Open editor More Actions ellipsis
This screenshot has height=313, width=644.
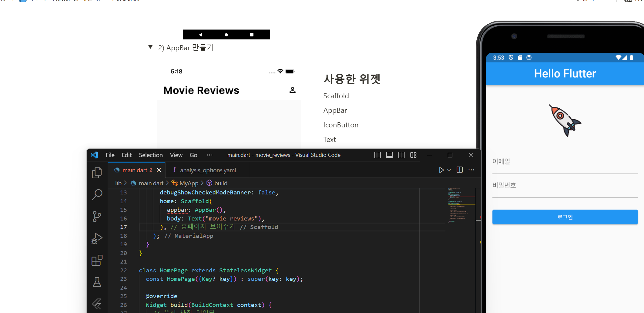coord(471,170)
